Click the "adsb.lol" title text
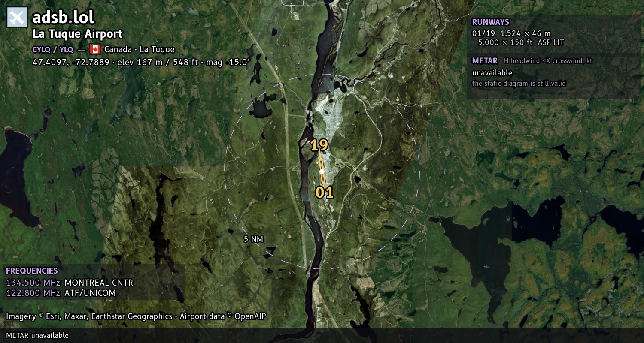This screenshot has height=343, width=644. click(63, 18)
